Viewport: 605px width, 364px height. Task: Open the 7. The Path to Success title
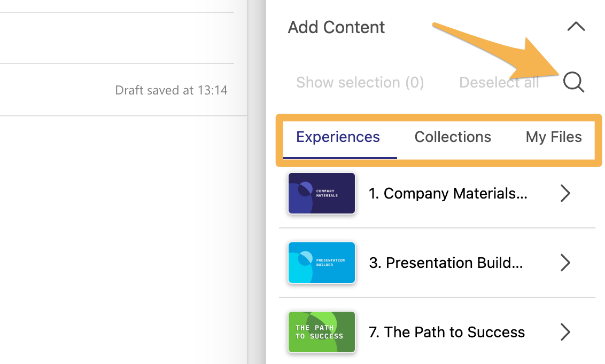click(x=447, y=332)
